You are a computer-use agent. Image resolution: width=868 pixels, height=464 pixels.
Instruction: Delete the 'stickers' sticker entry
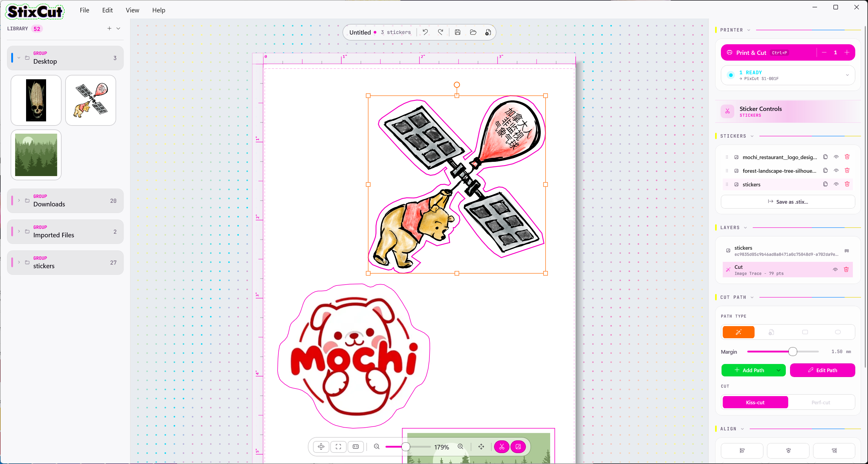(x=847, y=184)
